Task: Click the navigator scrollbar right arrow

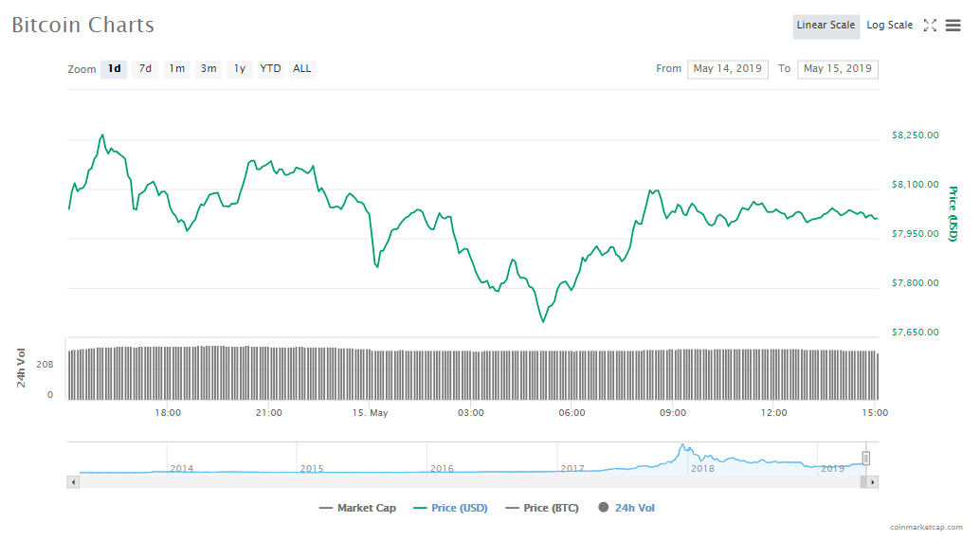Action: coord(873,482)
